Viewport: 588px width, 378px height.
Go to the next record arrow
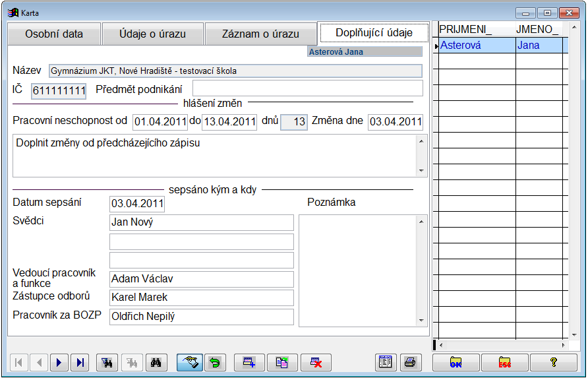click(x=59, y=362)
